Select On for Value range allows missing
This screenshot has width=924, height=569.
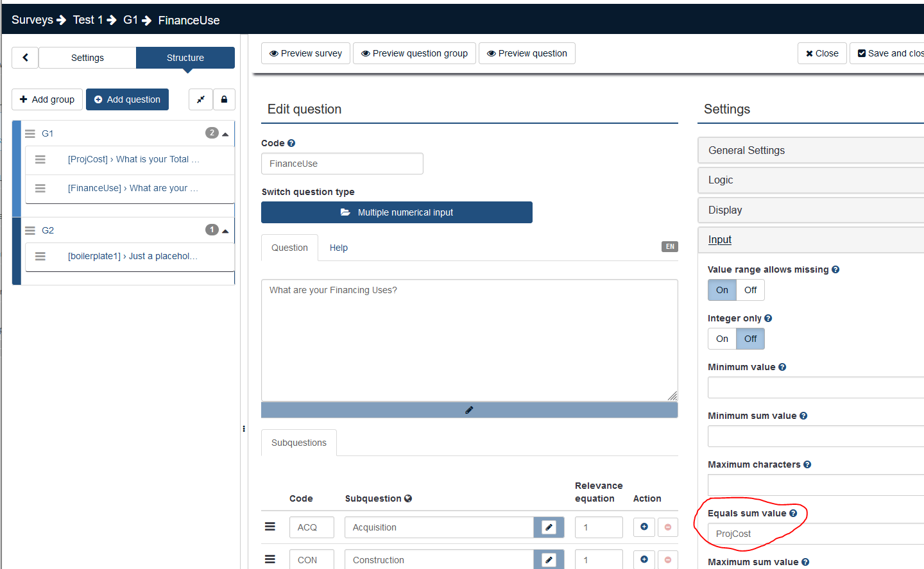tap(722, 290)
